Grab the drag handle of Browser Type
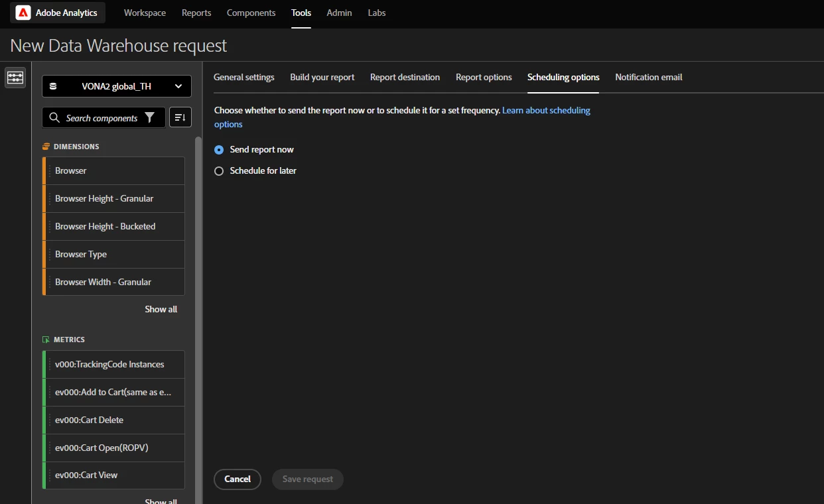 coord(49,254)
